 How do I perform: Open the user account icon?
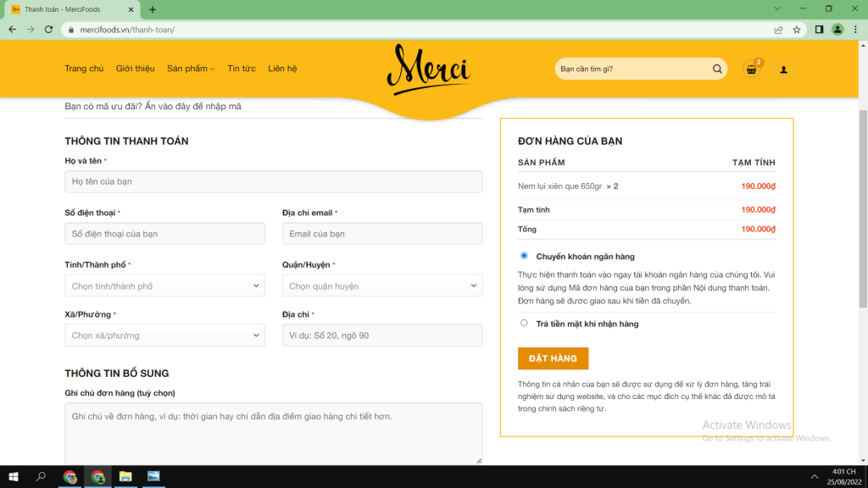[x=783, y=69]
